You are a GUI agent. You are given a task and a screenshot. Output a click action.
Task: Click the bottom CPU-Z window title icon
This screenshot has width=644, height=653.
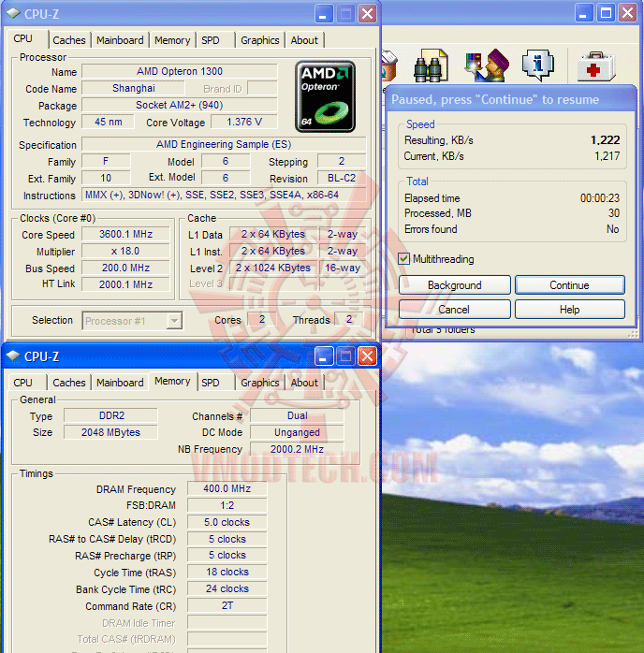pyautogui.click(x=13, y=356)
